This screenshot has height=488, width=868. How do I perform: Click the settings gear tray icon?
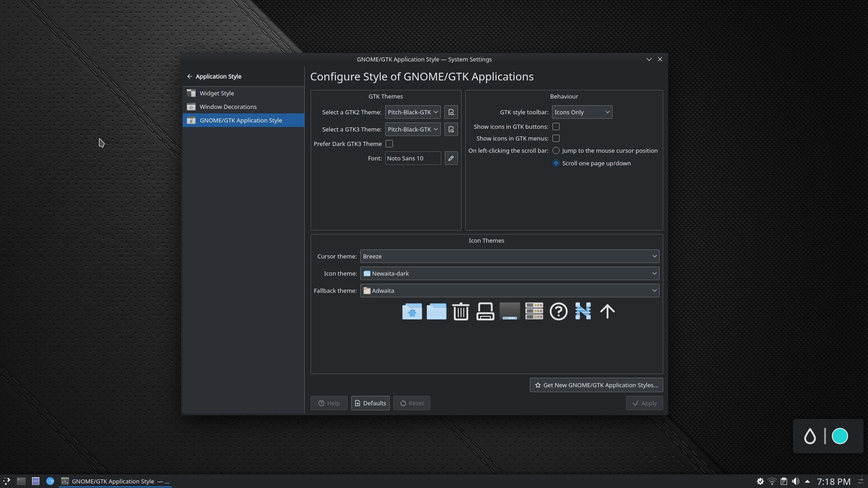(x=760, y=482)
